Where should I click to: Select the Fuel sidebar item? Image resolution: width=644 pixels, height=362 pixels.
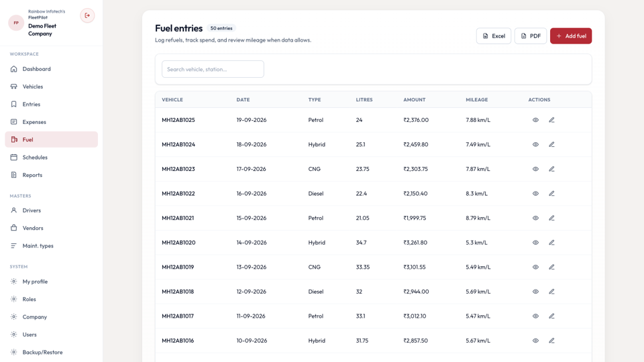point(52,139)
